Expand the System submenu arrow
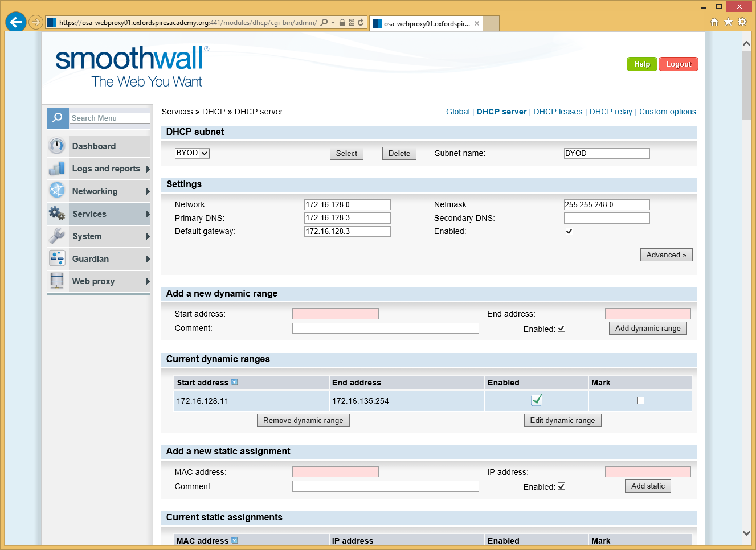Viewport: 756px width, 550px height. [x=148, y=236]
